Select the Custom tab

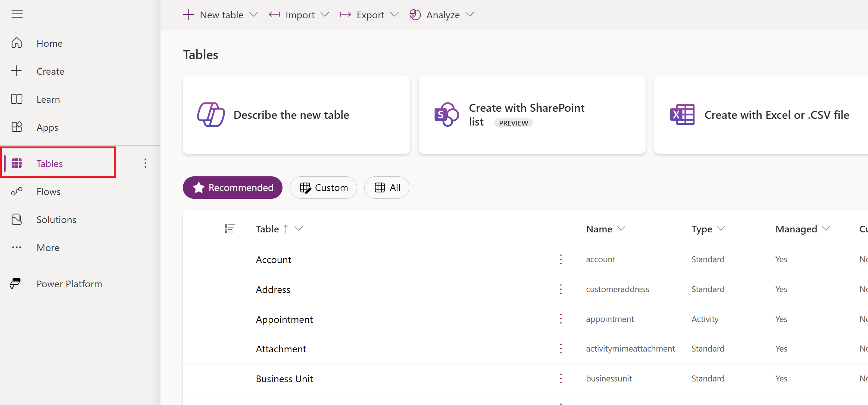pyautogui.click(x=324, y=187)
